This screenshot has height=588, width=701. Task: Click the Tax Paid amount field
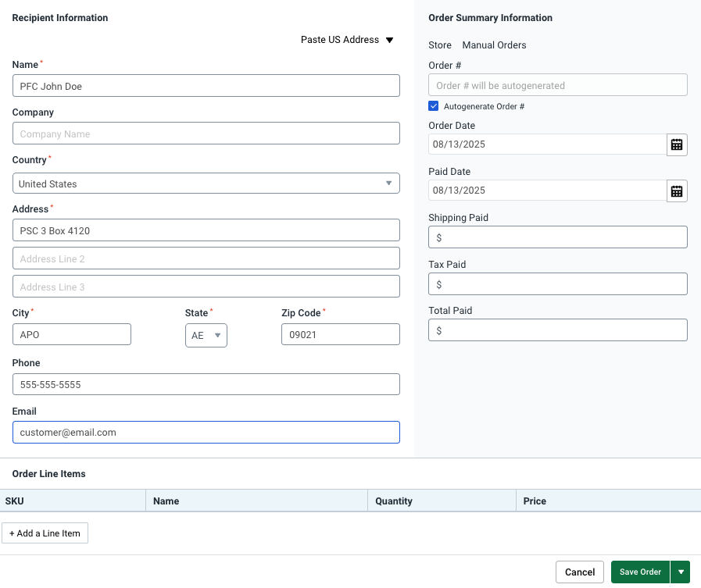point(558,284)
